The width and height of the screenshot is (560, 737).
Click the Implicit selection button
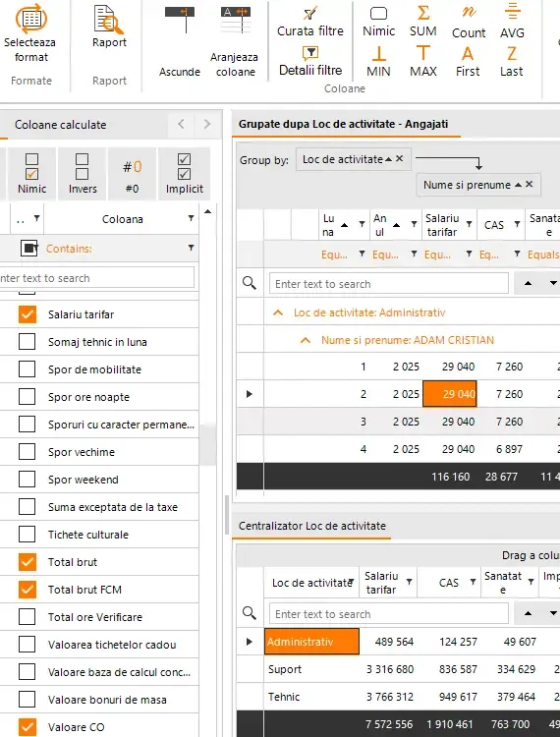pos(184,174)
